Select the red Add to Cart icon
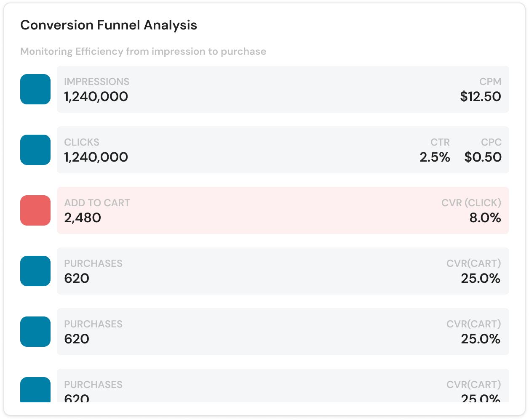 click(35, 210)
